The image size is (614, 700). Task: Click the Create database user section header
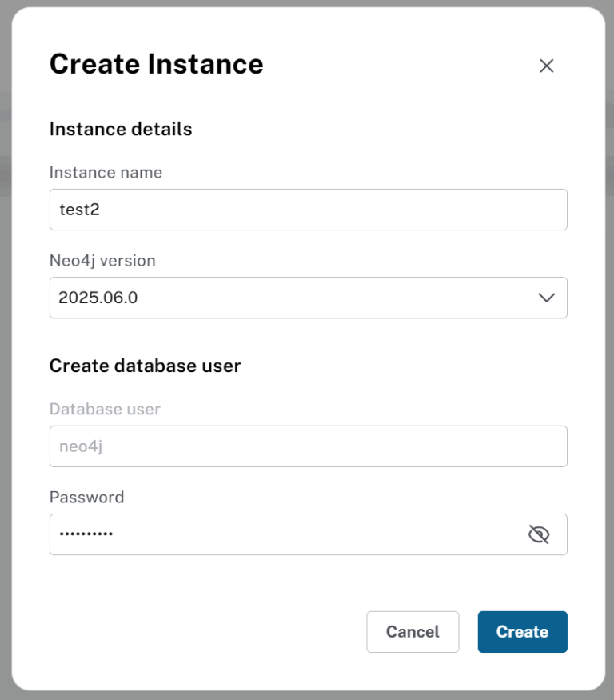coord(146,365)
